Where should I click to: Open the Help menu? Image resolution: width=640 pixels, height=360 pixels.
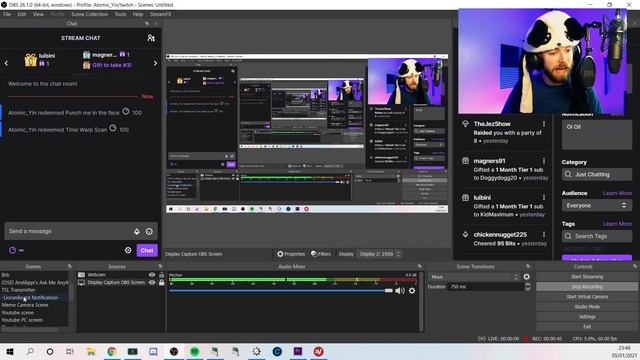(138, 14)
